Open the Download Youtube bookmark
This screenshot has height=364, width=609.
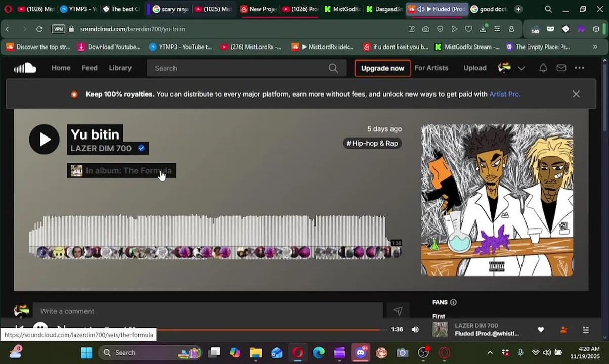pyautogui.click(x=109, y=47)
